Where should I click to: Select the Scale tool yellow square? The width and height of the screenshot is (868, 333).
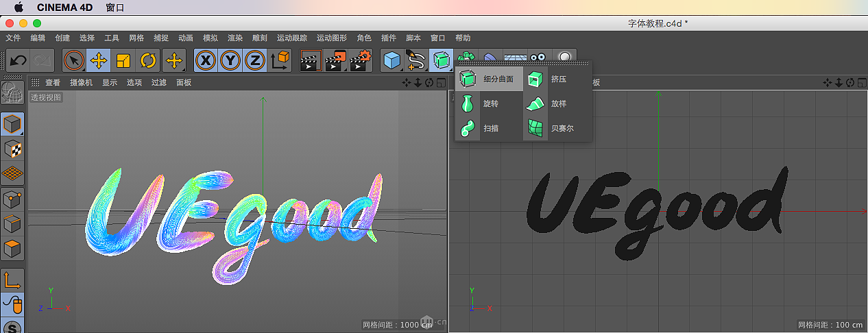(x=123, y=61)
